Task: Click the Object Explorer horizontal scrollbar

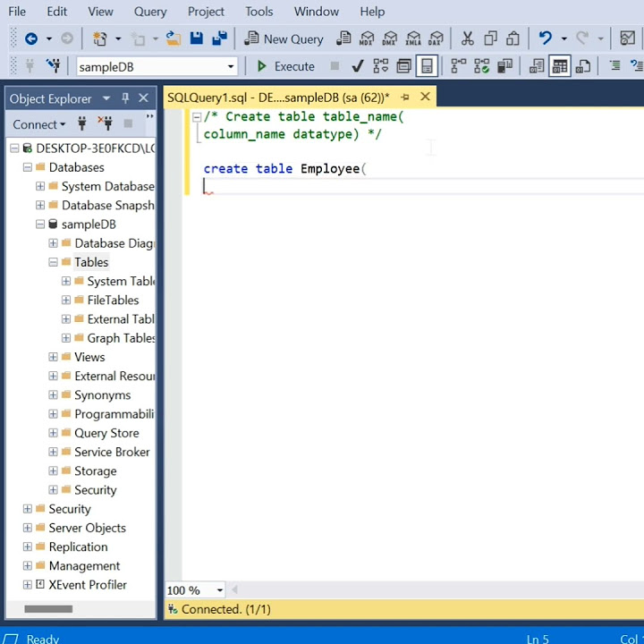Action: (x=48, y=609)
